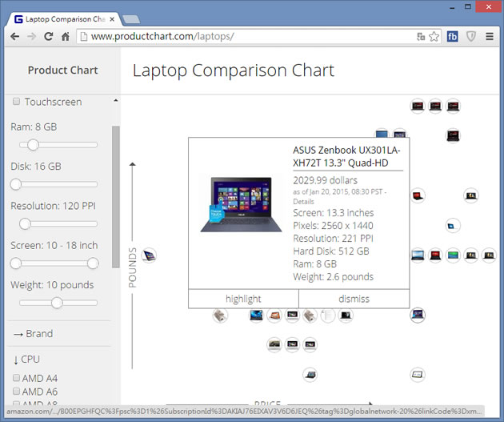Dismiss the ASUS Zenbook popup

tap(354, 299)
